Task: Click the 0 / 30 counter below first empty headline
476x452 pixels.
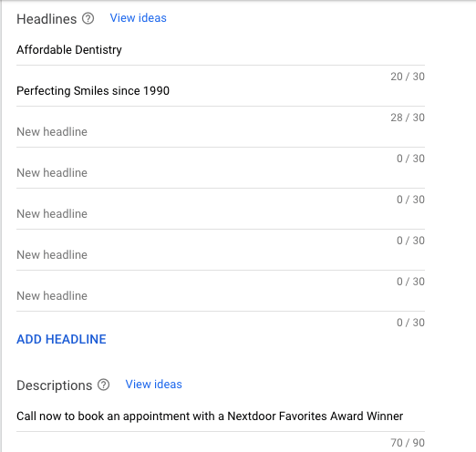Action: 410,159
